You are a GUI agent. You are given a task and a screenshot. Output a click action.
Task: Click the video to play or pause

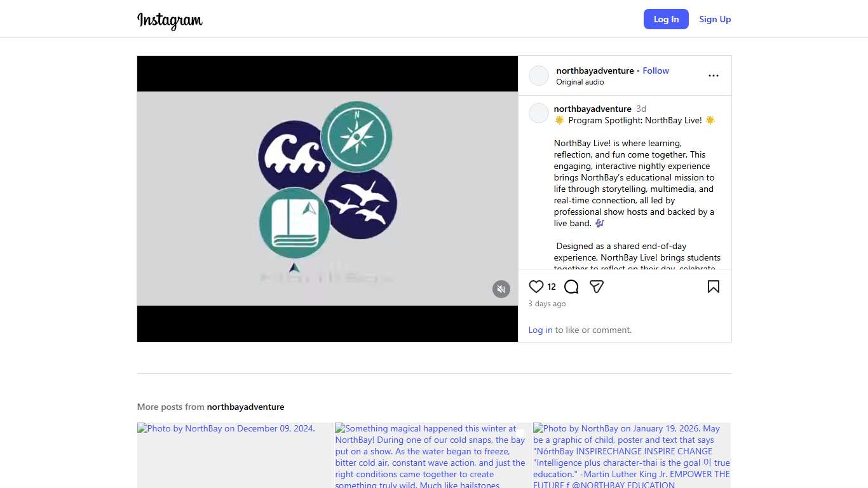pos(327,198)
